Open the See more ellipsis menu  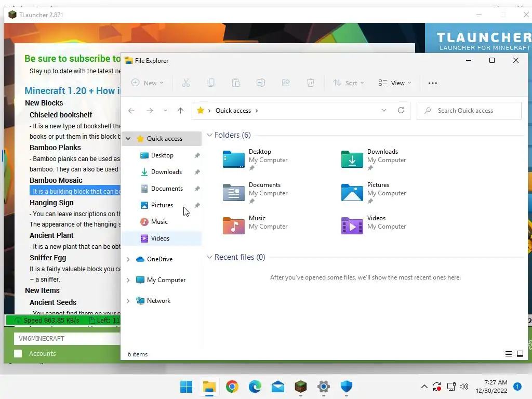[x=433, y=83]
